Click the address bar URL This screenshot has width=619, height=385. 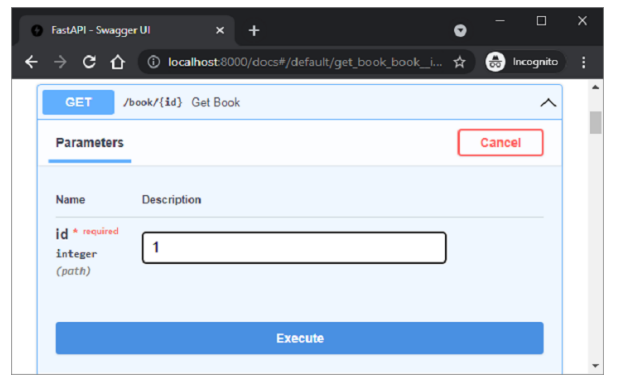pyautogui.click(x=305, y=62)
